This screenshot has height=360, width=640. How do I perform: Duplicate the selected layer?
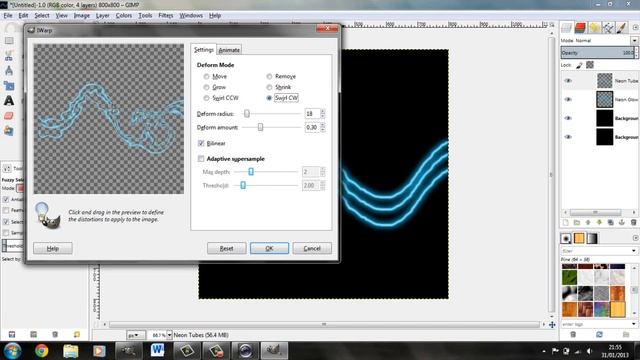pyautogui.click(x=611, y=222)
